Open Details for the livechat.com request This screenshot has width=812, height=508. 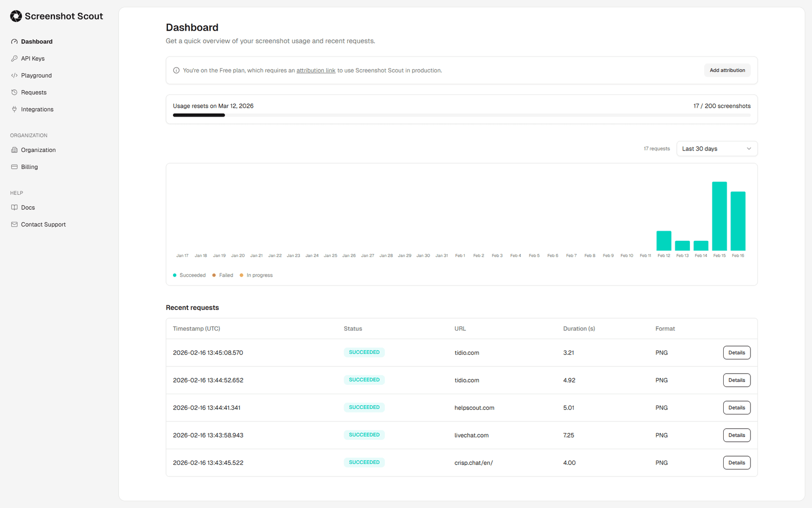(736, 435)
